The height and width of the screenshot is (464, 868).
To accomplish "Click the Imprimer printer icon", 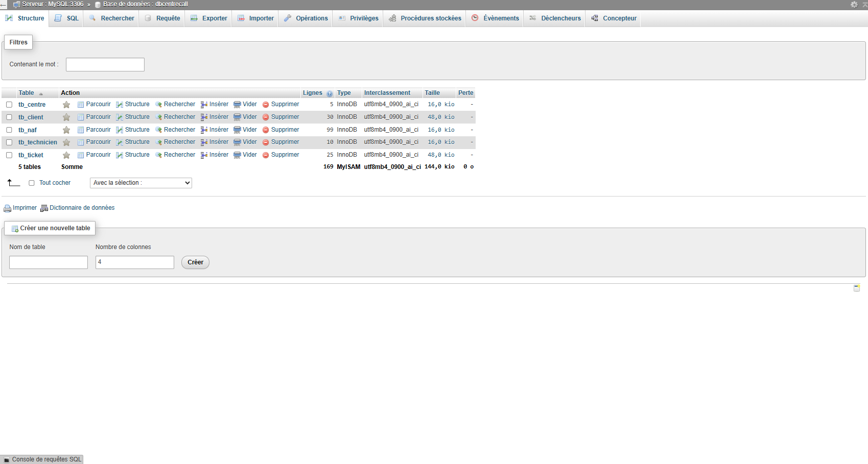I will 8,208.
